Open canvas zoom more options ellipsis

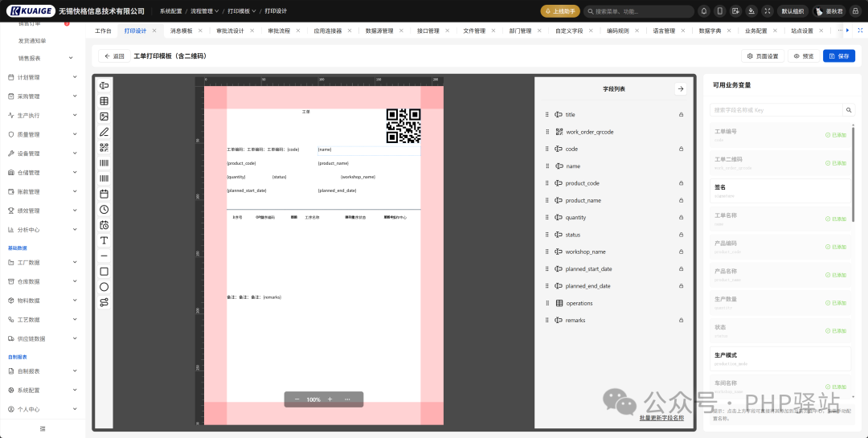point(347,399)
